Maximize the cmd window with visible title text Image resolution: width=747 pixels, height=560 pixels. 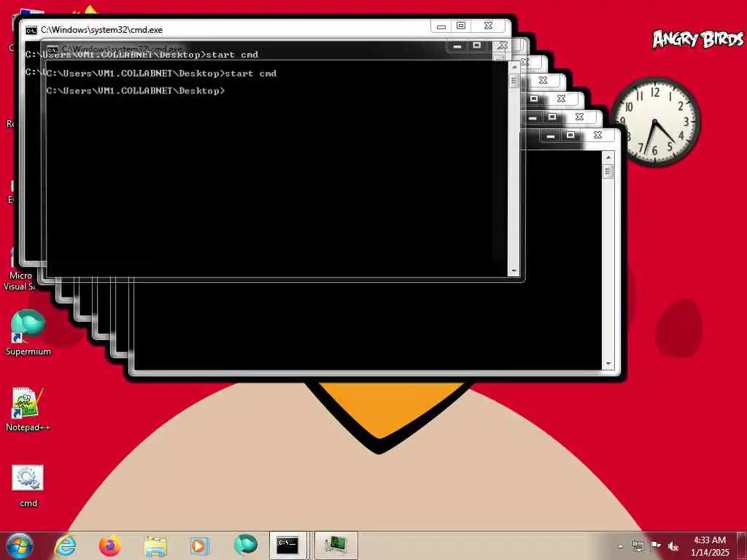tap(461, 26)
